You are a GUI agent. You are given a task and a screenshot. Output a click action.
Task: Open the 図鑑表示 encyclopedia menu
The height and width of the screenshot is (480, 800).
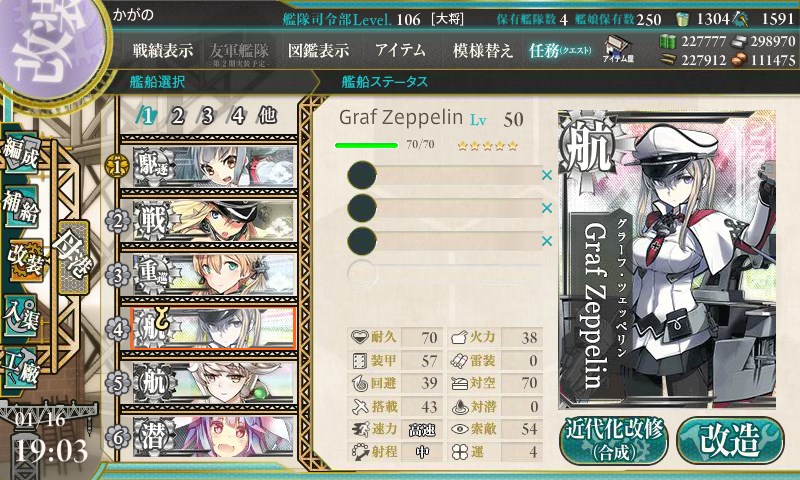318,50
